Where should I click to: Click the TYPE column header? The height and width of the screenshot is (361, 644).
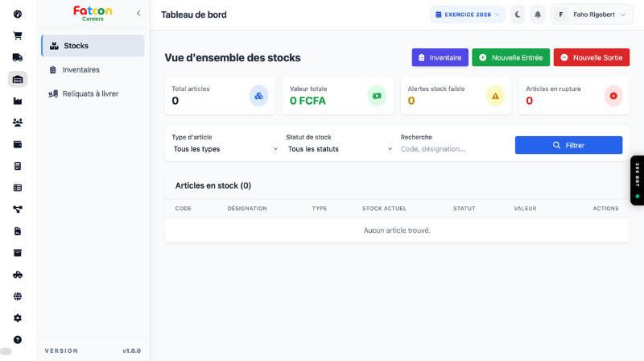[320, 209]
